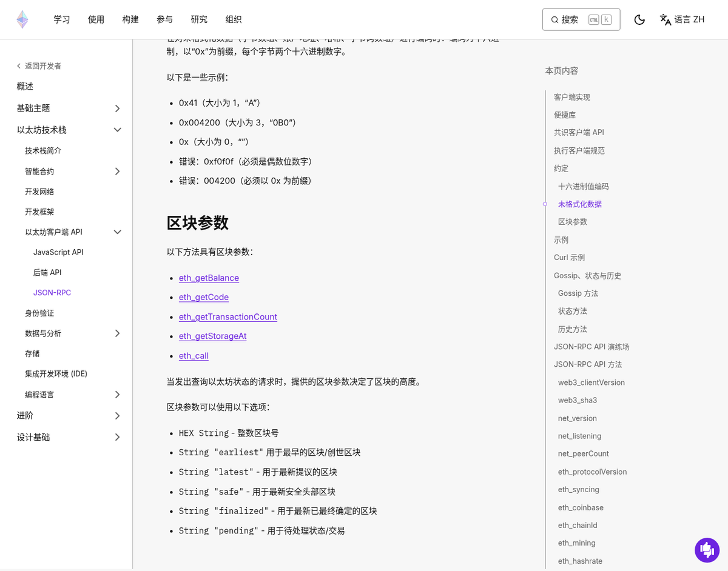Image resolution: width=728 pixels, height=571 pixels.
Task: Open 后端 API sidebar item
Action: pyautogui.click(x=47, y=272)
